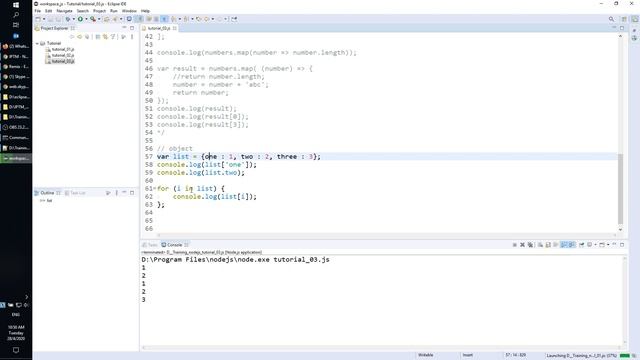Open Display Selected Console dropdown

[596, 245]
